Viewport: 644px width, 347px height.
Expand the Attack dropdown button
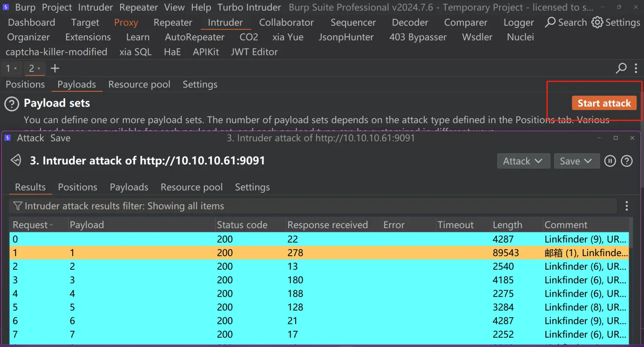tap(523, 161)
